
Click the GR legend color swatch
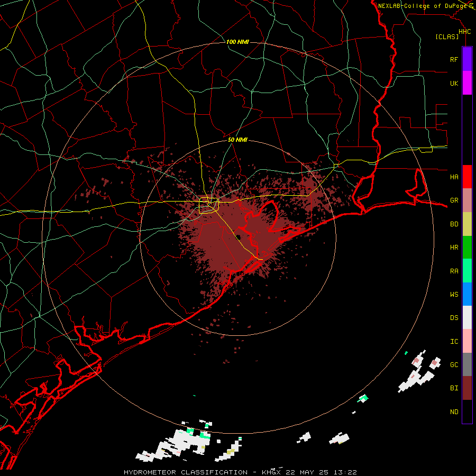coord(467,200)
